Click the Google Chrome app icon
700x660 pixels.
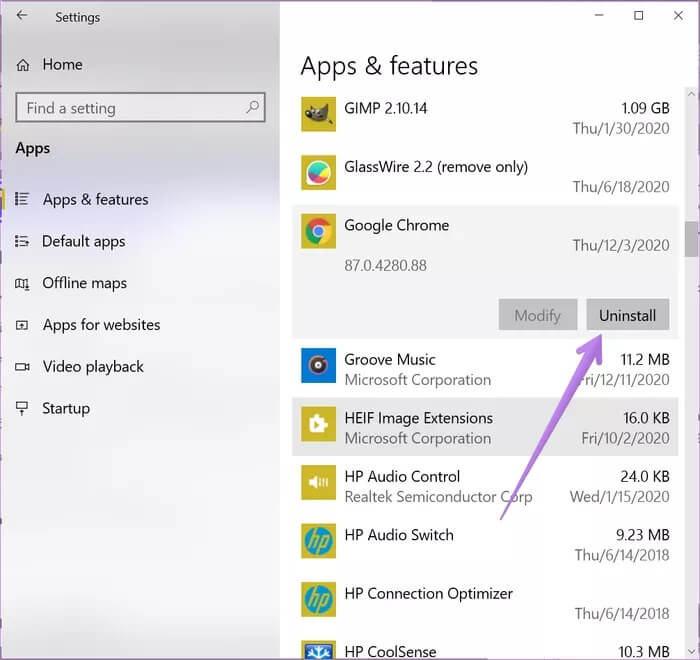click(318, 231)
